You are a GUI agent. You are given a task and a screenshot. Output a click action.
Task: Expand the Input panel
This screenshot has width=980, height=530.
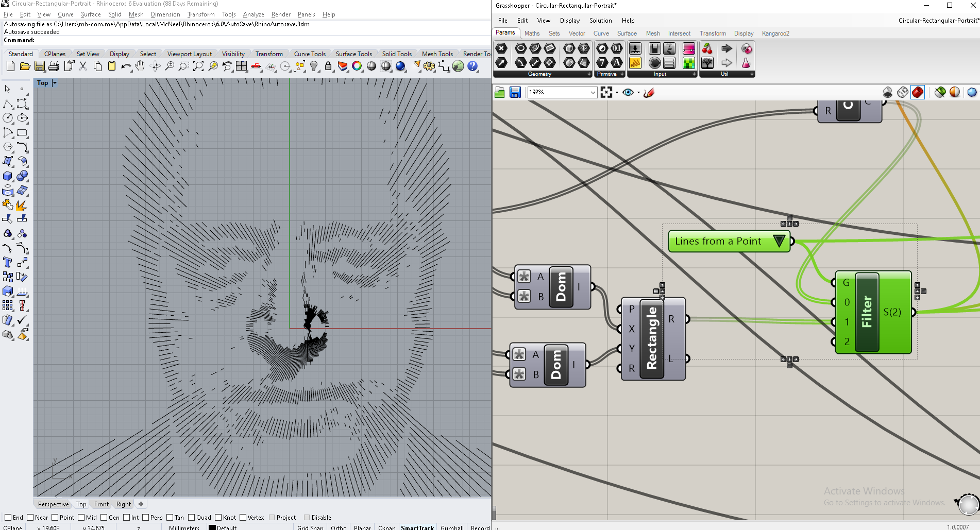(x=695, y=74)
